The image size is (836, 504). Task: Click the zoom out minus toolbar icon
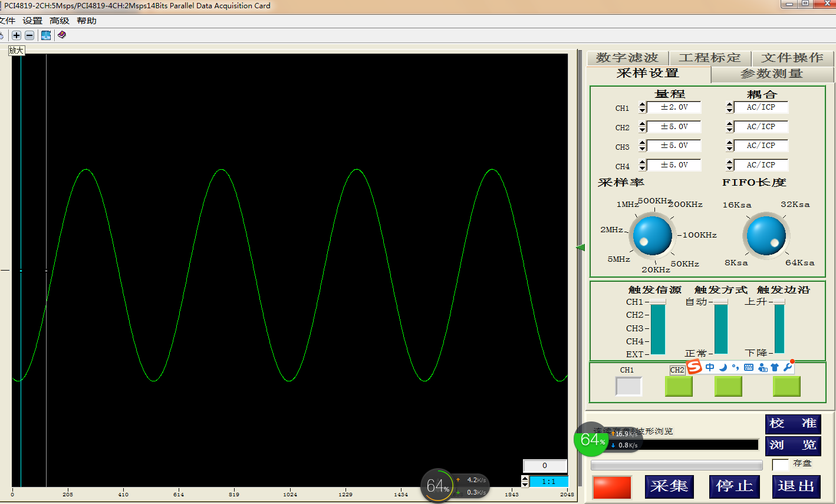29,35
